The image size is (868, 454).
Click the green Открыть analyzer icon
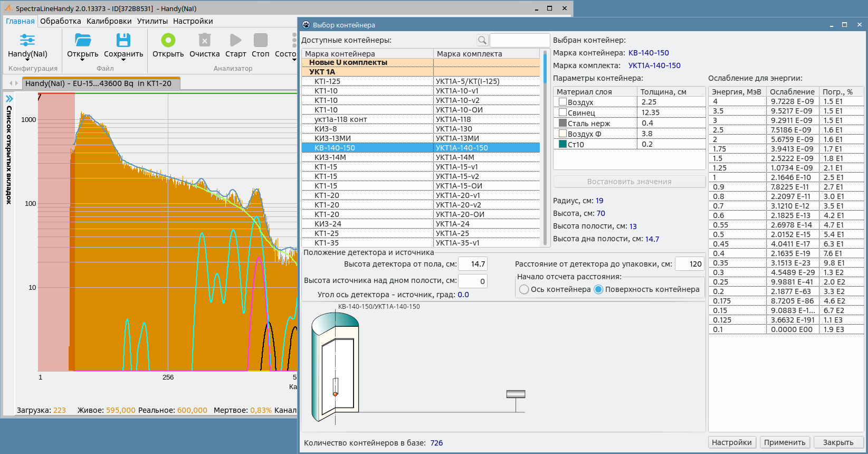pos(168,40)
